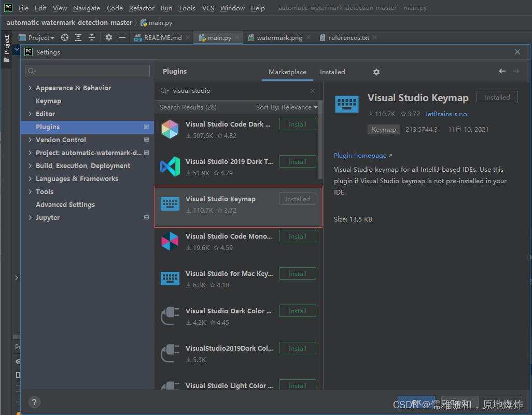Close the watermark.png editor tab
Viewport: 532px width, 415px height.
point(309,38)
